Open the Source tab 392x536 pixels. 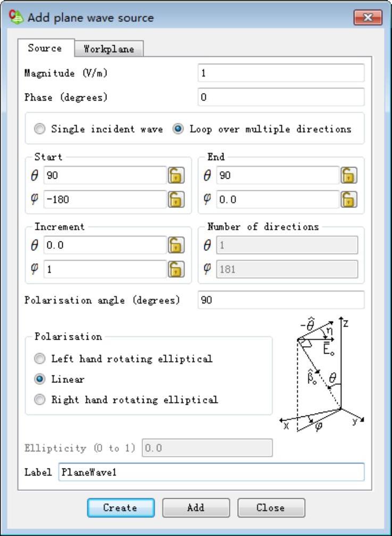pos(45,48)
